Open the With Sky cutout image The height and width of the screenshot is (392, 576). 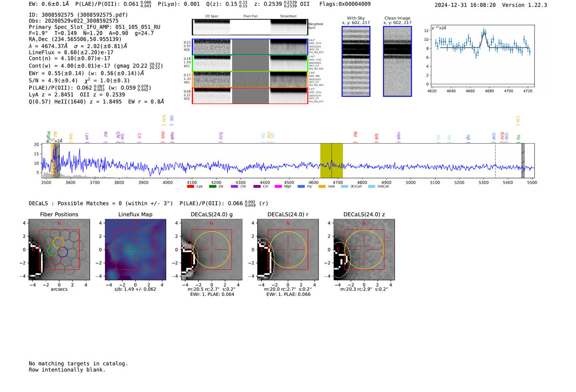click(356, 61)
